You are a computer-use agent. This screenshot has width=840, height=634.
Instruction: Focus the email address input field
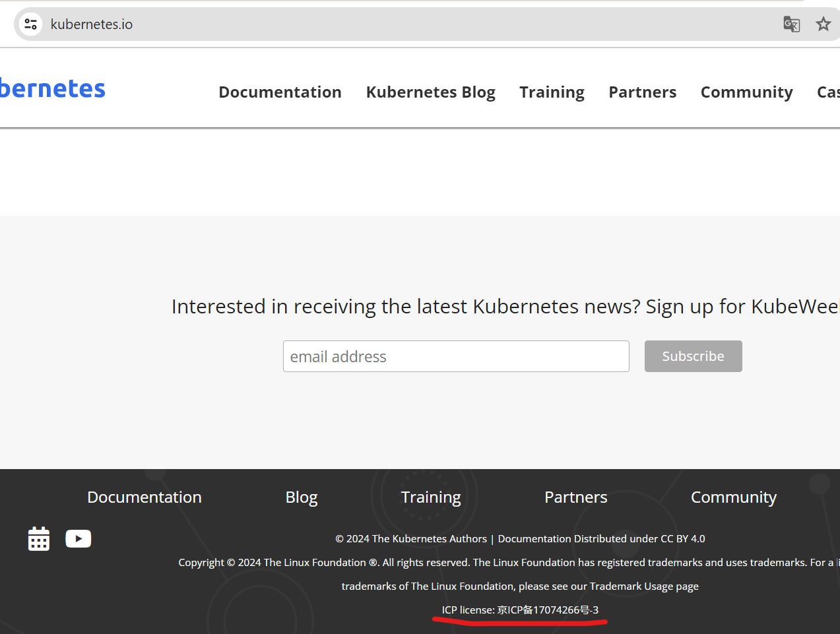(456, 356)
